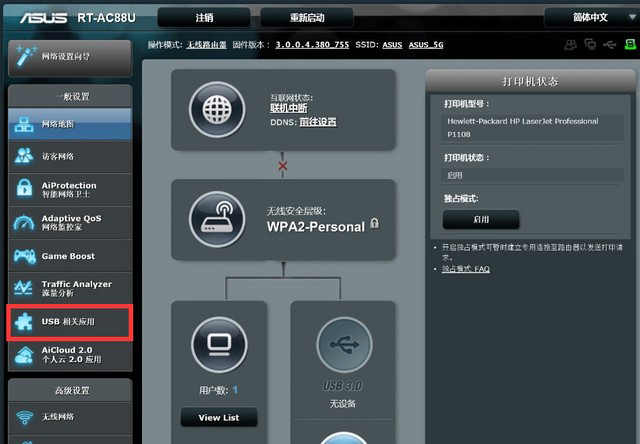Click the guest network people icon
640x444 pixels.
point(24,155)
